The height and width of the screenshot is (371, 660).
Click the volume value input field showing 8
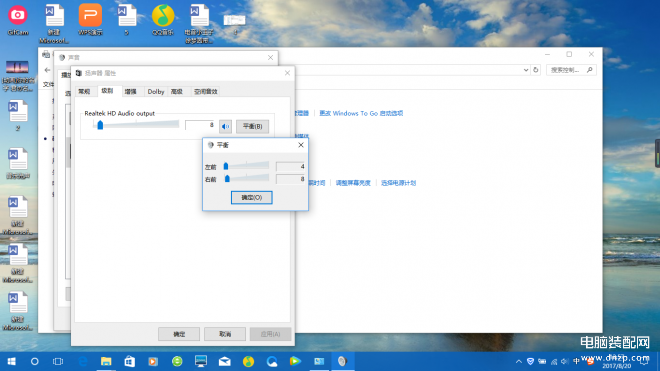click(200, 125)
